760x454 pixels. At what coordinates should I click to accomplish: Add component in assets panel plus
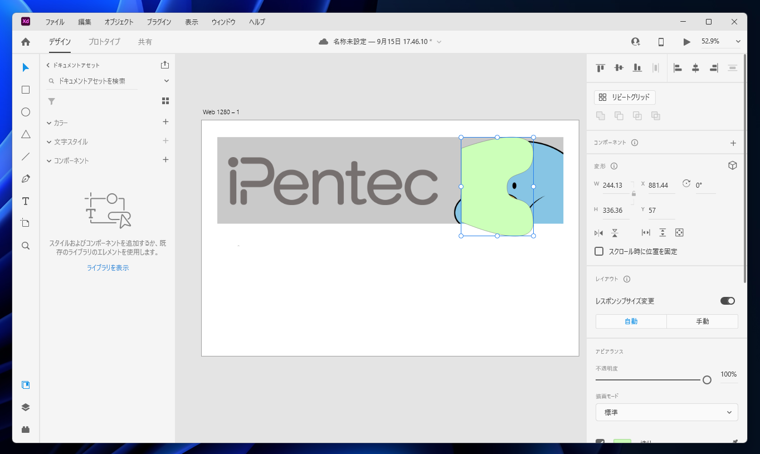click(165, 159)
